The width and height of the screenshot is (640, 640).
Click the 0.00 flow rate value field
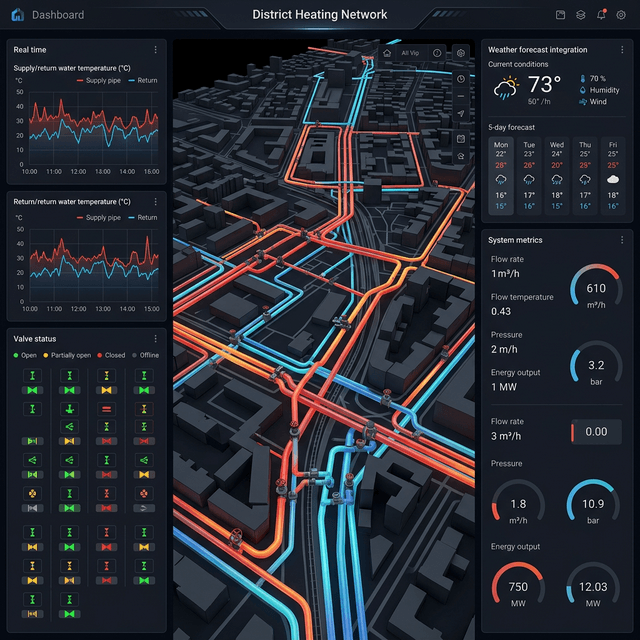(x=596, y=432)
